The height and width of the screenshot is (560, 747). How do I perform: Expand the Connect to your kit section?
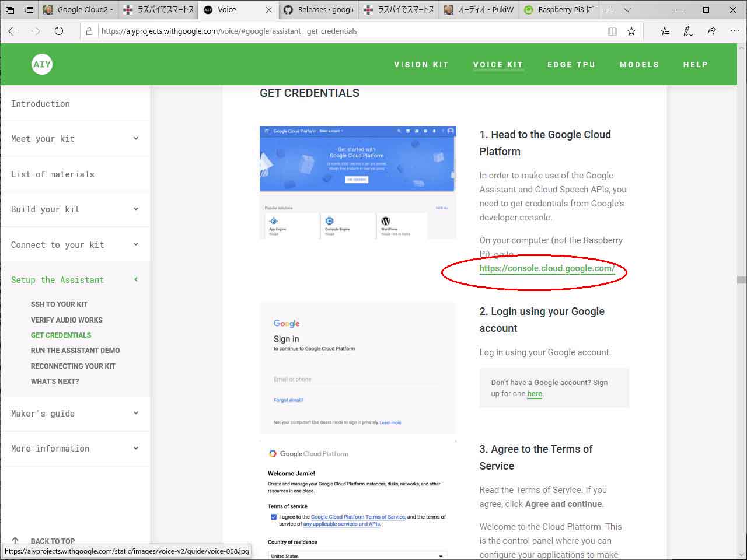(x=75, y=245)
